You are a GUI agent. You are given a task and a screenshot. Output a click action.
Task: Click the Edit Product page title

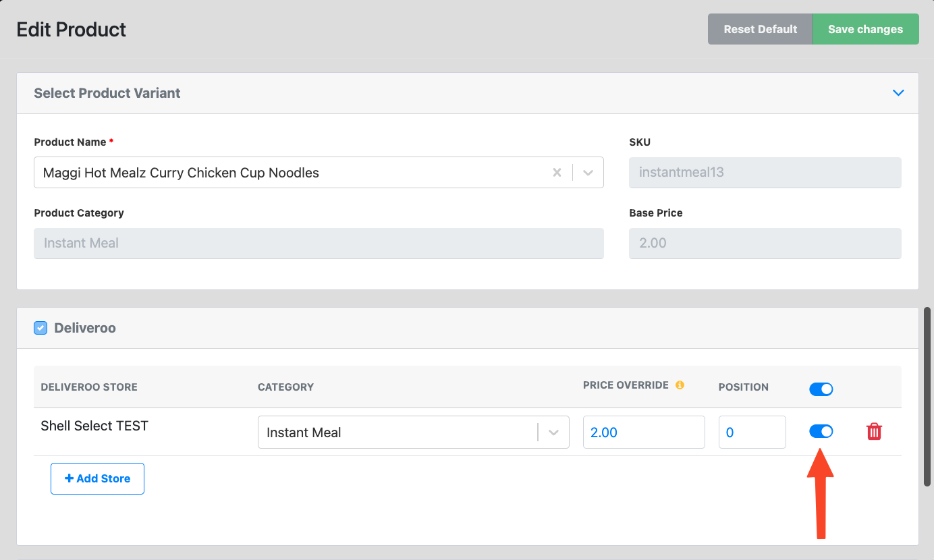pos(72,30)
